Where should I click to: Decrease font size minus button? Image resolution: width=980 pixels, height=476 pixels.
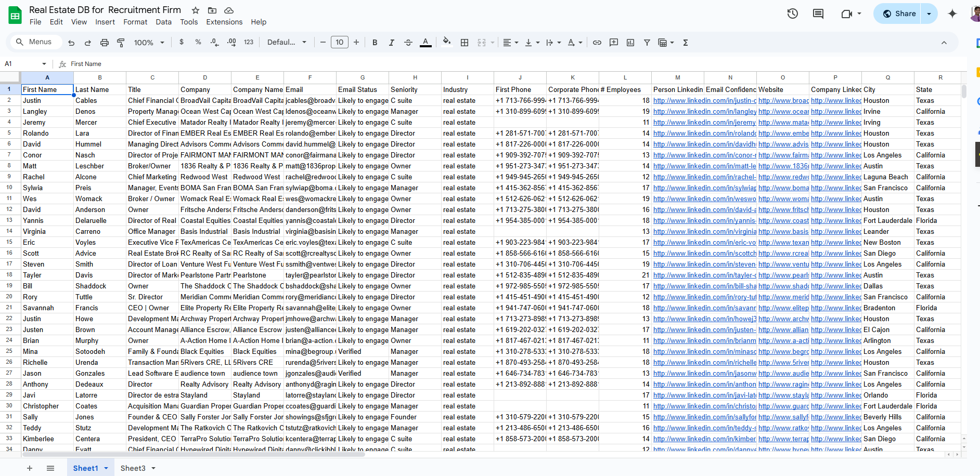[x=323, y=43]
